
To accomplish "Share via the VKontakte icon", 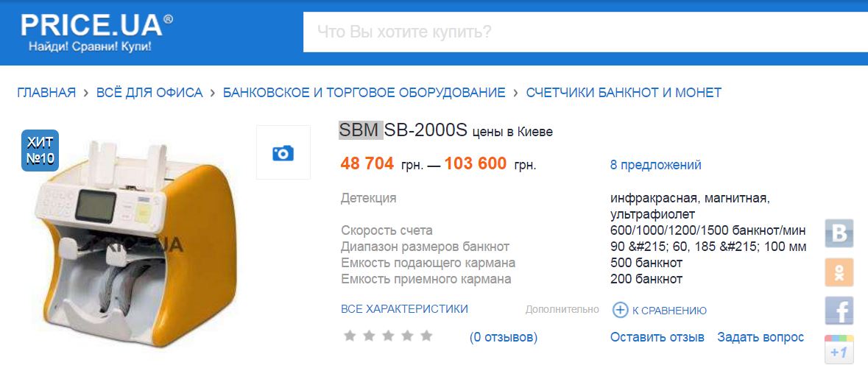I will click(x=839, y=233).
